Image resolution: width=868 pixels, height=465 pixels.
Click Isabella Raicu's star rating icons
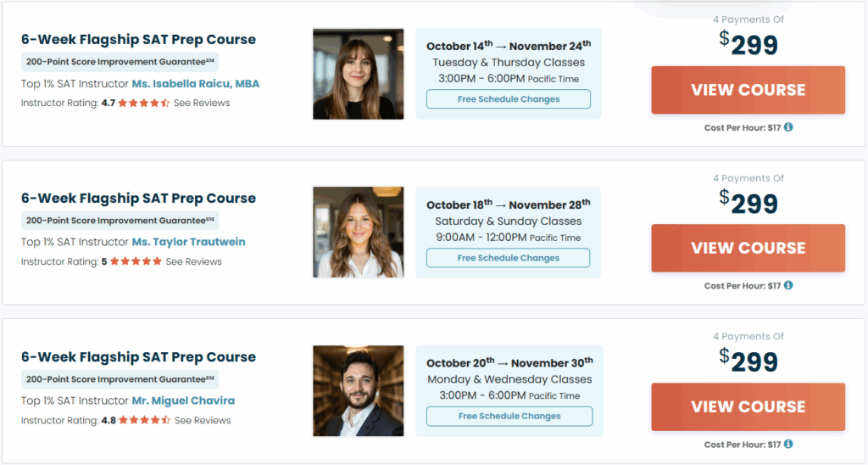point(144,103)
